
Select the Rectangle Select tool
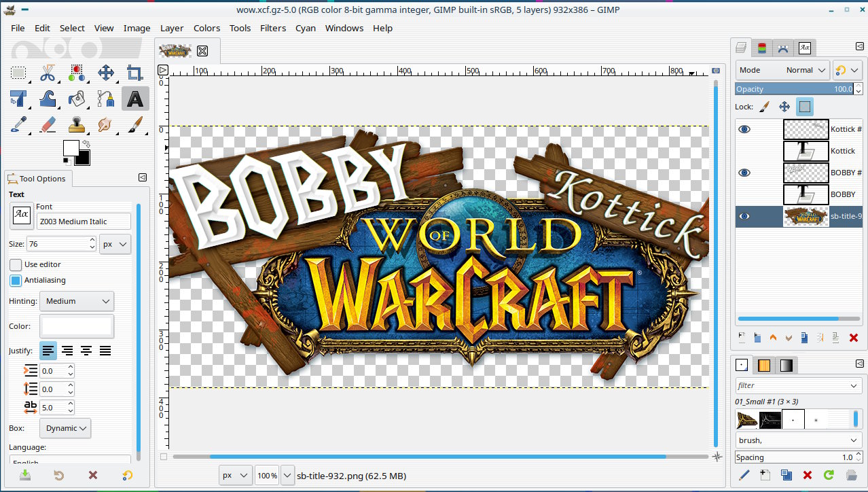(x=18, y=73)
